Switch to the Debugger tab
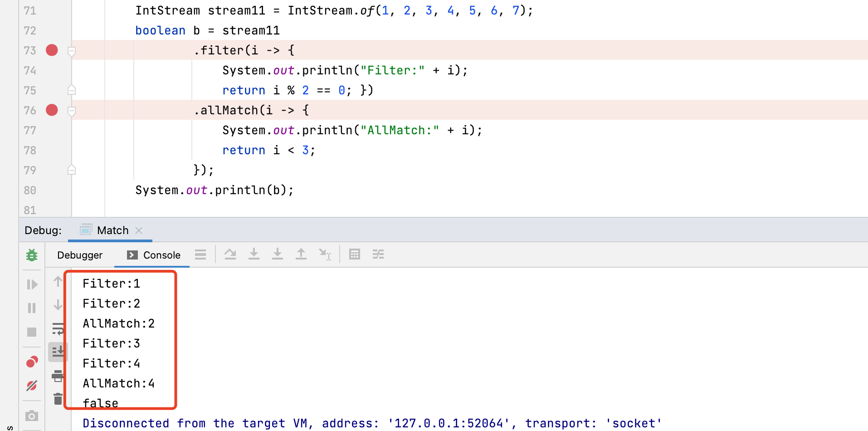 coord(80,255)
